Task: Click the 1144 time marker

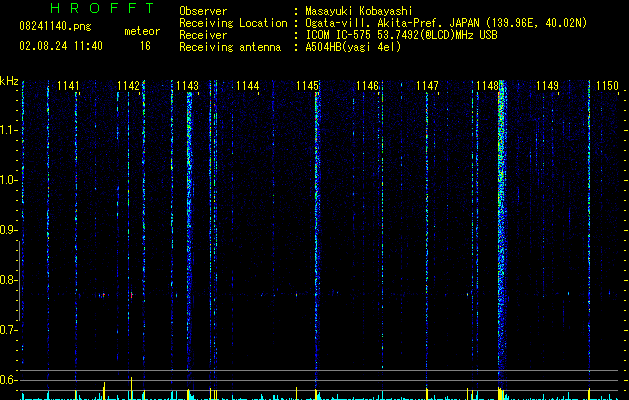Action: click(248, 86)
